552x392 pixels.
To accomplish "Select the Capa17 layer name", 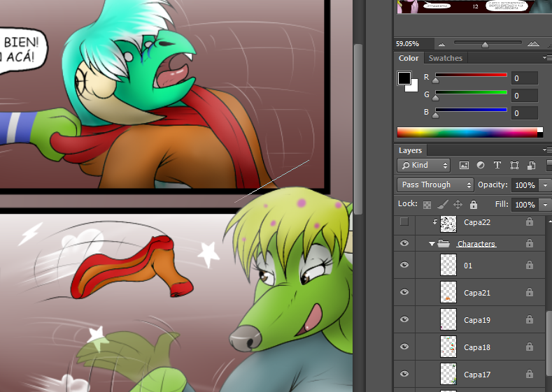I will click(477, 375).
